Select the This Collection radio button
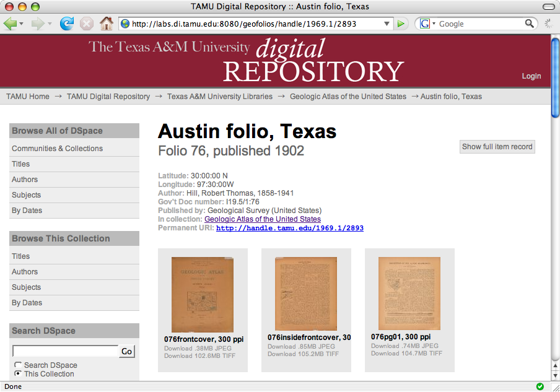 pyautogui.click(x=18, y=373)
